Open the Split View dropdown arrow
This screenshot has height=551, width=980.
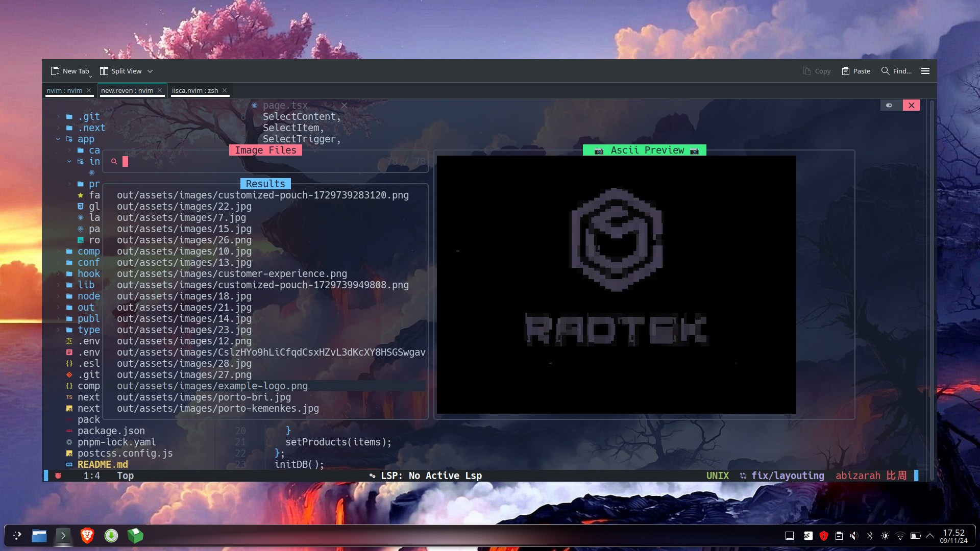150,71
